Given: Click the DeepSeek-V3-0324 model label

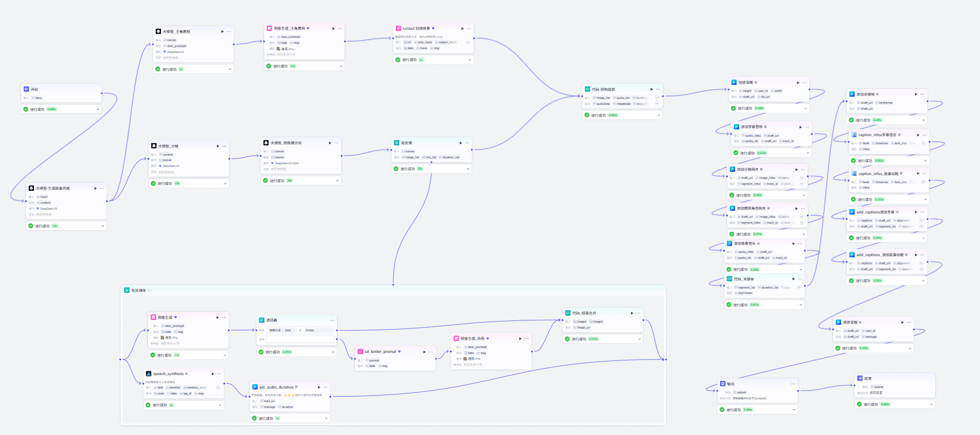Looking at the screenshot, I should click(286, 163).
